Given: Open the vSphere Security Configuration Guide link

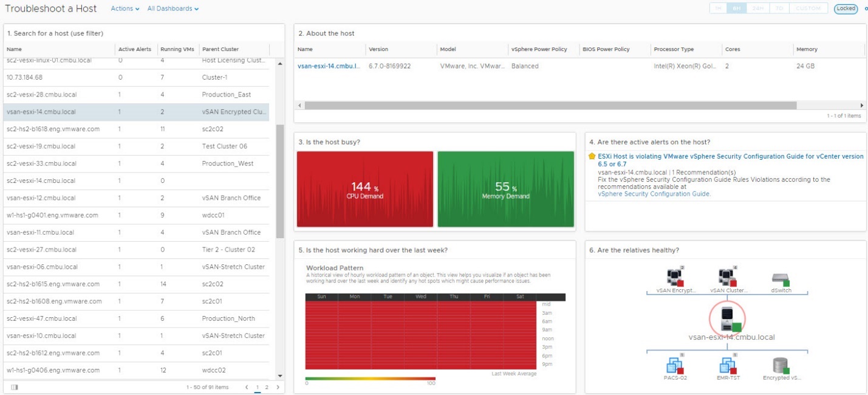Looking at the screenshot, I should click(x=654, y=194).
